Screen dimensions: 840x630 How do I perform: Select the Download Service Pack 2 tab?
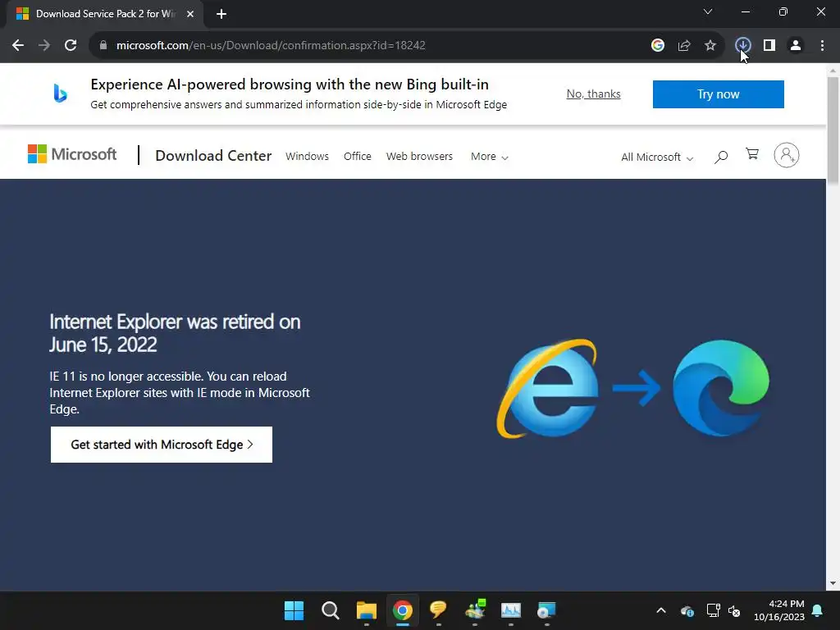104,14
